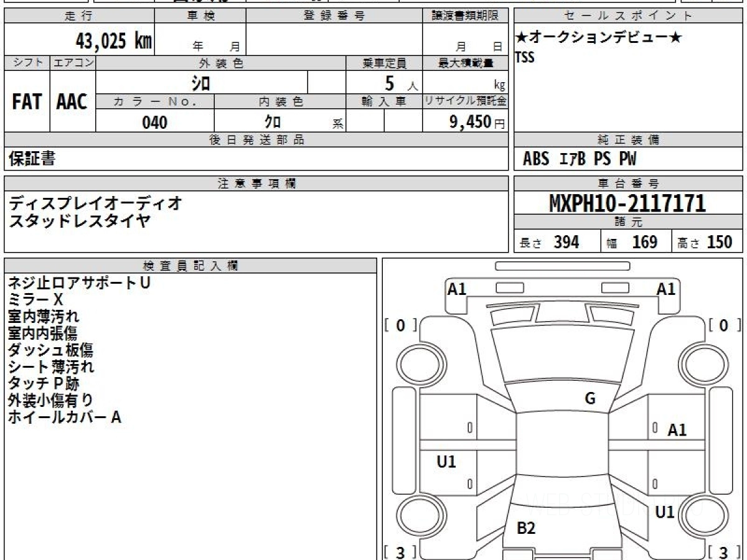The height and width of the screenshot is (560, 747).
Task: Select the TSS sales point text
Action: point(525,57)
